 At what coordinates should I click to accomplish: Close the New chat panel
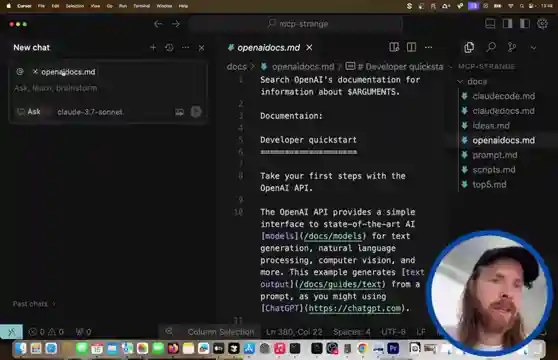201,48
